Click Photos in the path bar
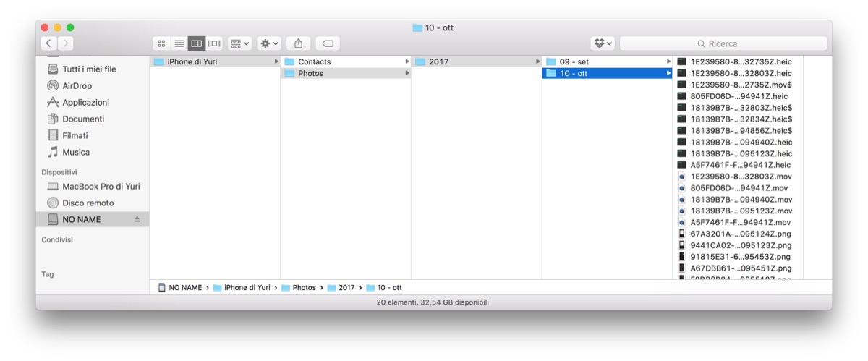868x361 pixels. pyautogui.click(x=299, y=288)
